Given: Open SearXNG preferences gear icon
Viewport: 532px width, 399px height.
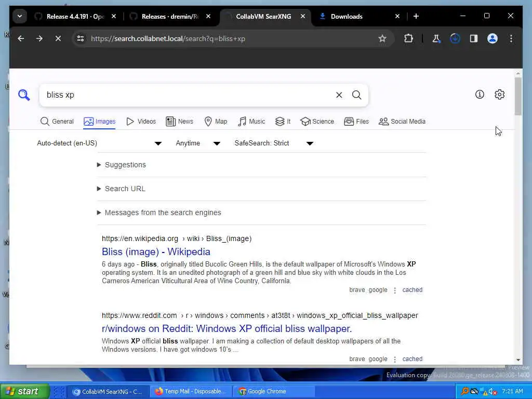Looking at the screenshot, I should tap(499, 95).
